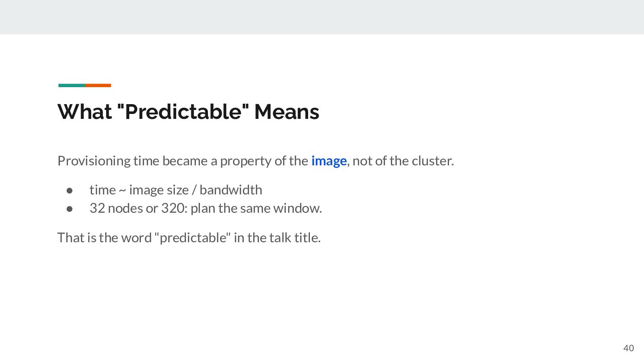
Task: Click the sentence starting "That is the word"
Action: pos(189,238)
